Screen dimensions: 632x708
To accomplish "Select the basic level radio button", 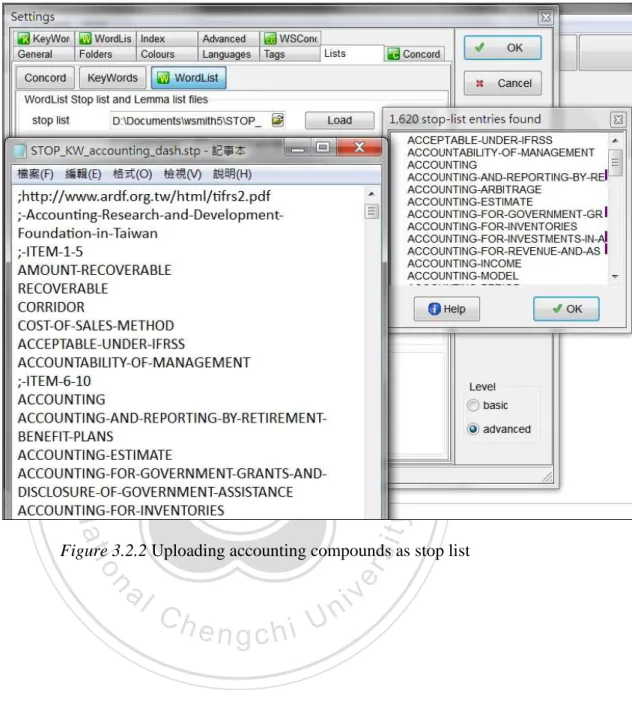I will pos(473,405).
